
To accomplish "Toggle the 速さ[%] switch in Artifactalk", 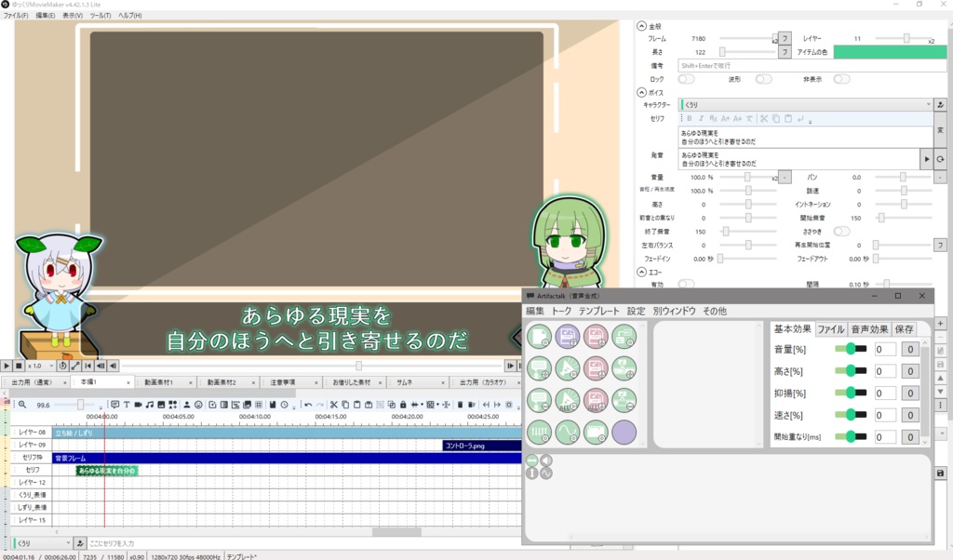I will click(851, 414).
